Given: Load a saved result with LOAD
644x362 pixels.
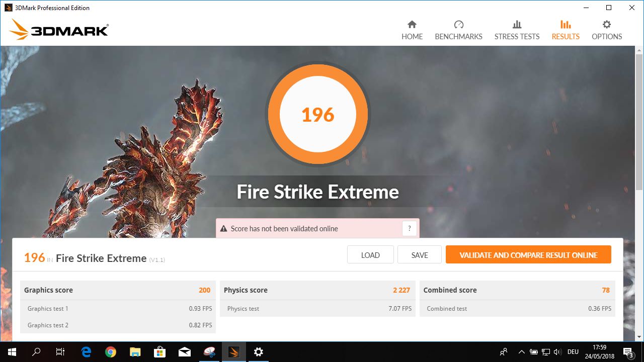Looking at the screenshot, I should click(x=370, y=255).
